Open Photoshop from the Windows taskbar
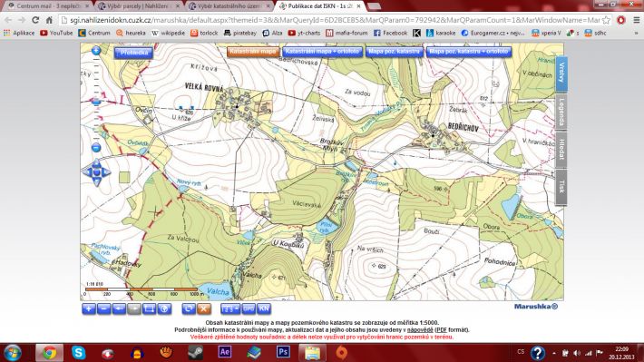The width and height of the screenshot is (644, 362). pos(283,352)
